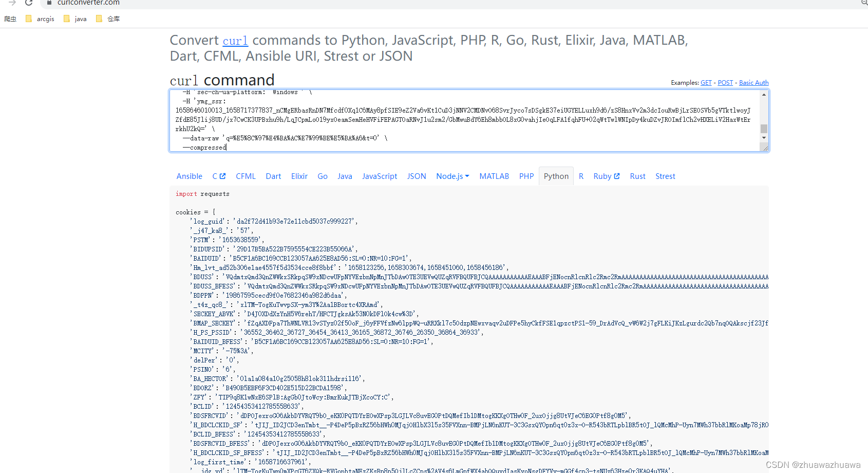Click the 'ZFY' cookie line
The image size is (868, 473).
point(292,397)
